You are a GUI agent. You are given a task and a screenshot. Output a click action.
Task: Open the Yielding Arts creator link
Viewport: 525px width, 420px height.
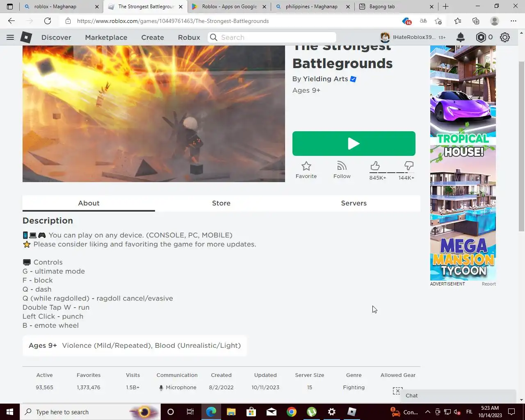point(325,79)
